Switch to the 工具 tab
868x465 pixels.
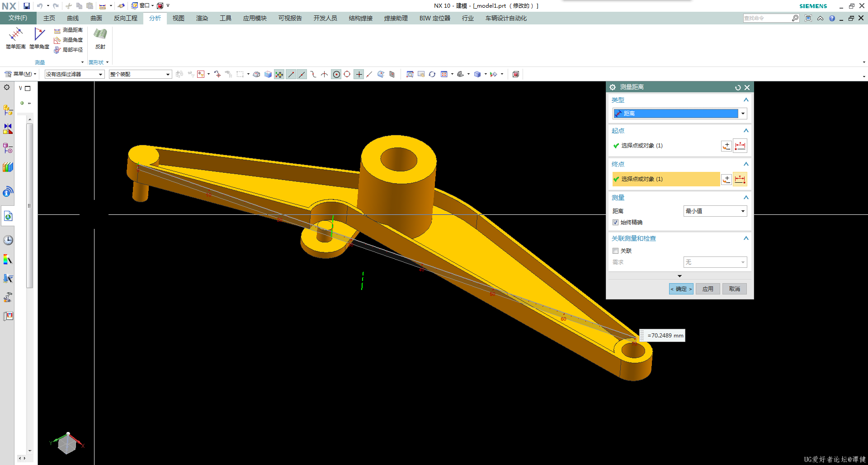226,18
